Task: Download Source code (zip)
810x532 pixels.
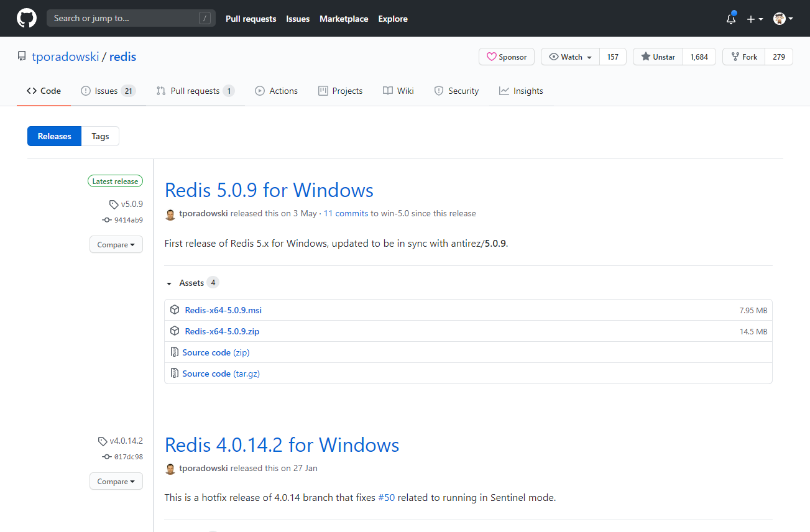Action: pos(216,352)
